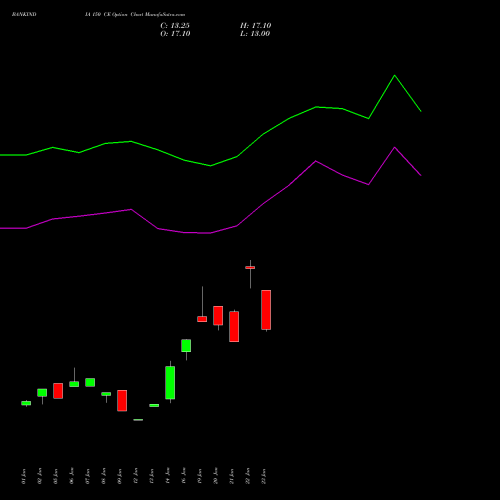Click the green candle for 16 Jan
500x500 pixels.
pos(186,346)
